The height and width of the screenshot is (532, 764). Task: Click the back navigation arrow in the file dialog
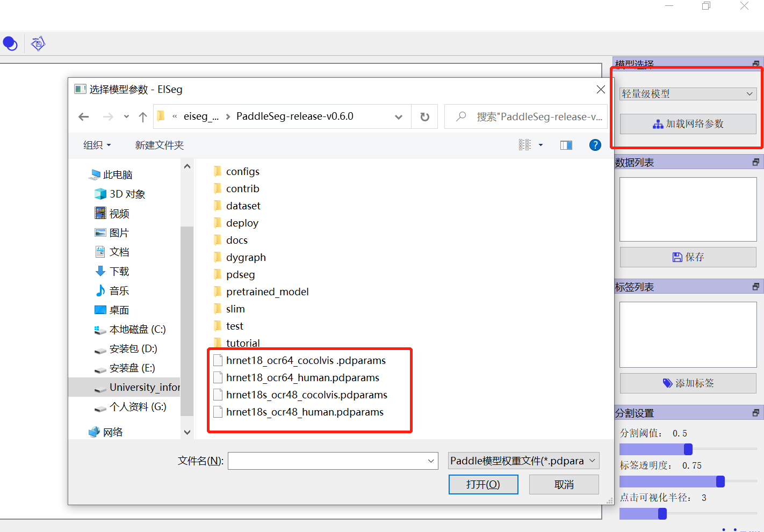pyautogui.click(x=84, y=116)
